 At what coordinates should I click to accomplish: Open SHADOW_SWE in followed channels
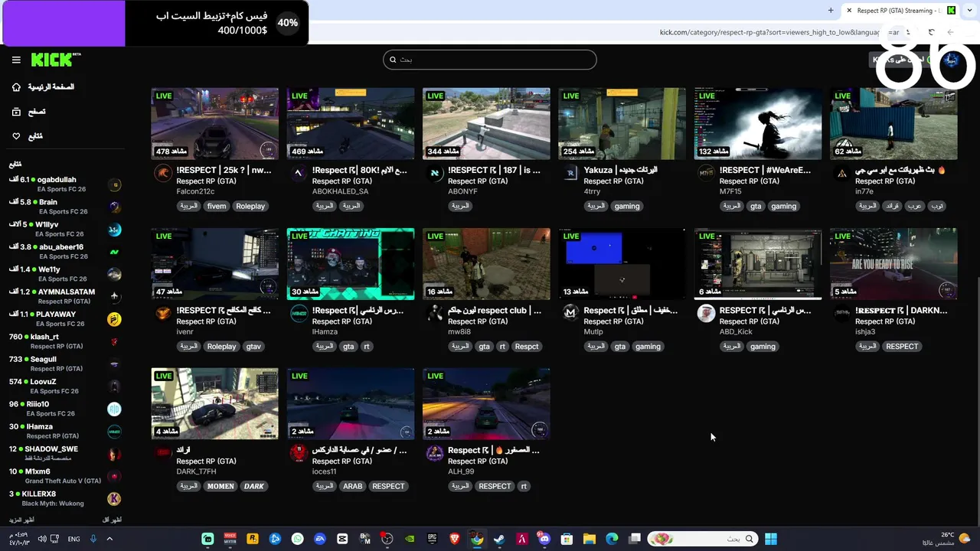65,453
